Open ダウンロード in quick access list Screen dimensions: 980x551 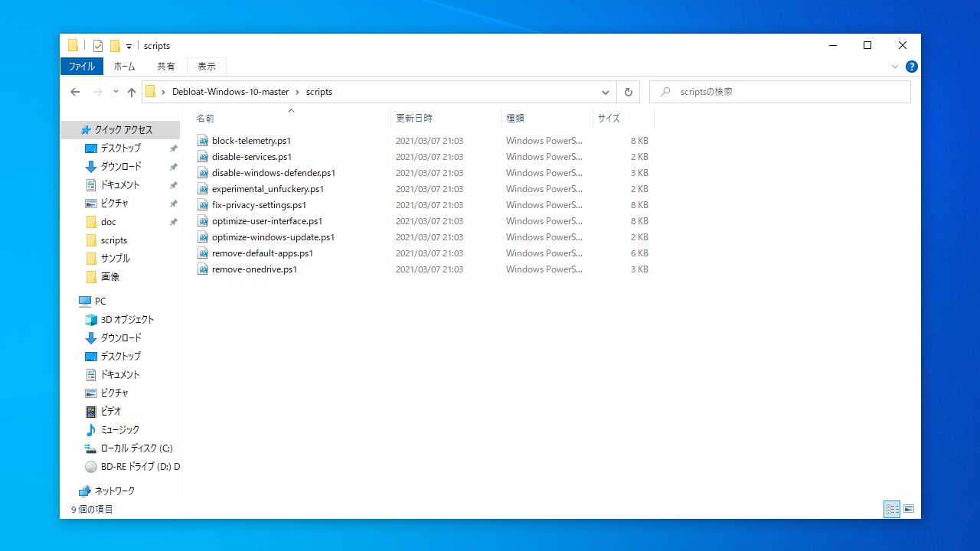(113, 167)
